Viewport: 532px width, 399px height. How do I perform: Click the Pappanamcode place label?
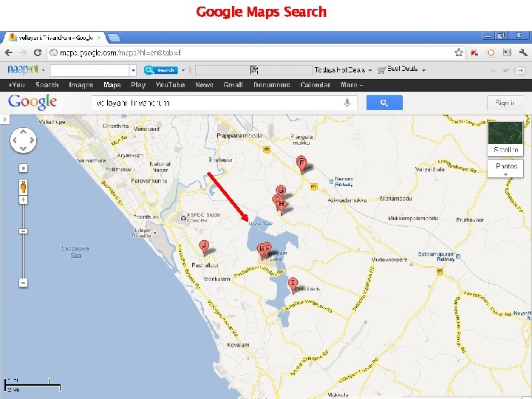coord(239,136)
